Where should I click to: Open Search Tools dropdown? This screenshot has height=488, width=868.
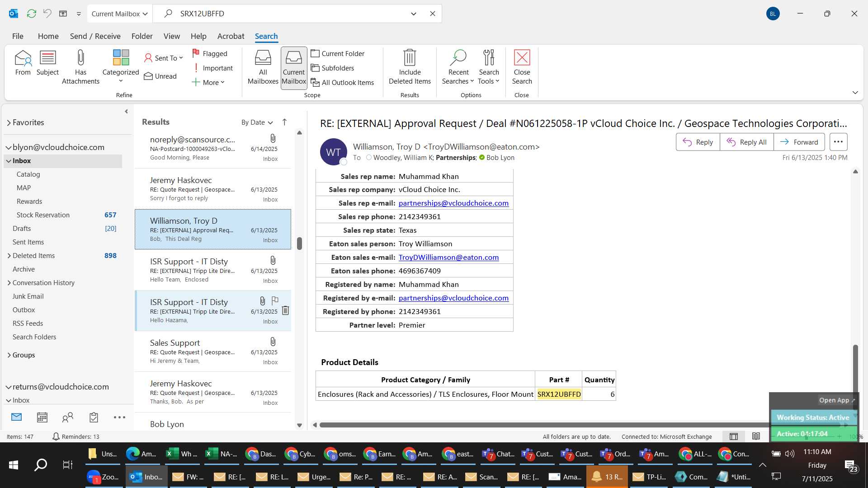coord(489,67)
